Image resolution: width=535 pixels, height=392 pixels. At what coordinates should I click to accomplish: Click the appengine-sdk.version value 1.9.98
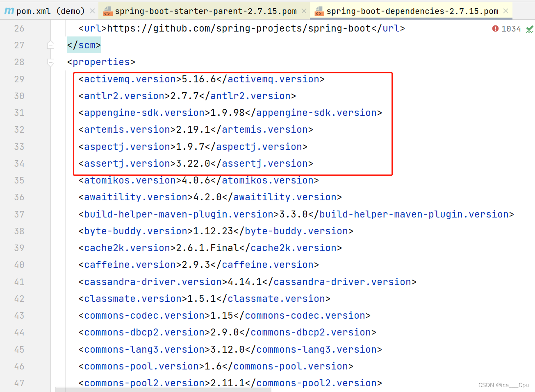pos(228,113)
